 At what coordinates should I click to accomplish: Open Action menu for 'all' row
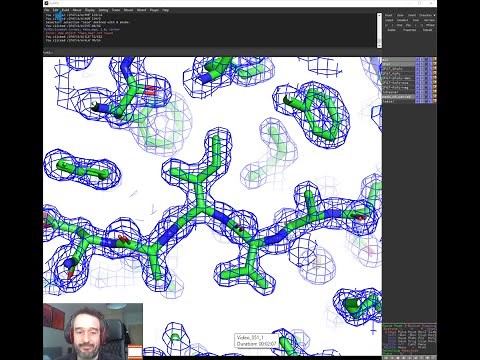417,59
